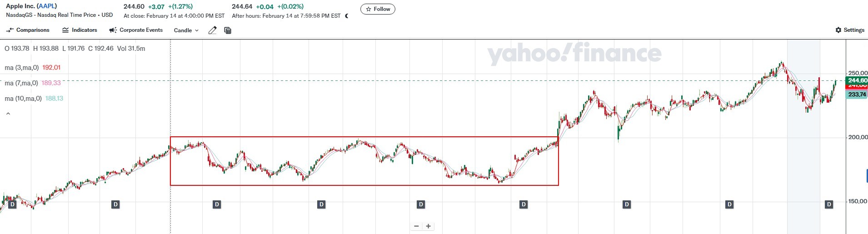Click the data table view icon
Image resolution: width=868 pixels, height=234 pixels.
point(228,30)
